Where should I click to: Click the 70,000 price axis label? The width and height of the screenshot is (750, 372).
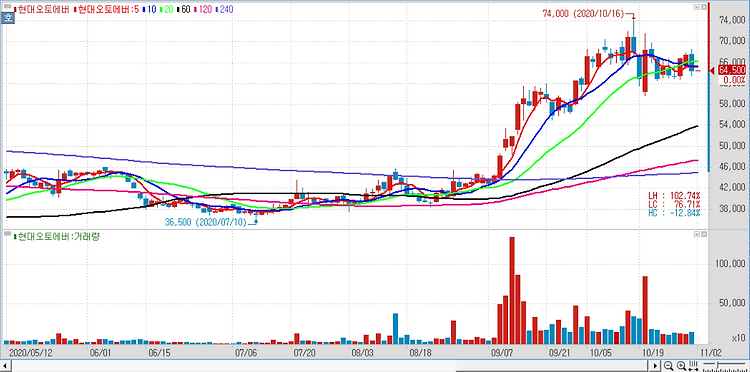point(733,41)
